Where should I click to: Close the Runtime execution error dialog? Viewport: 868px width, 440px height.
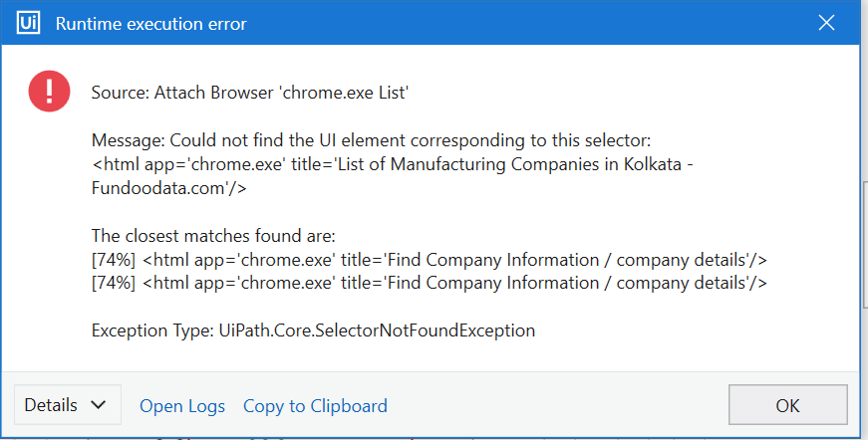click(825, 22)
